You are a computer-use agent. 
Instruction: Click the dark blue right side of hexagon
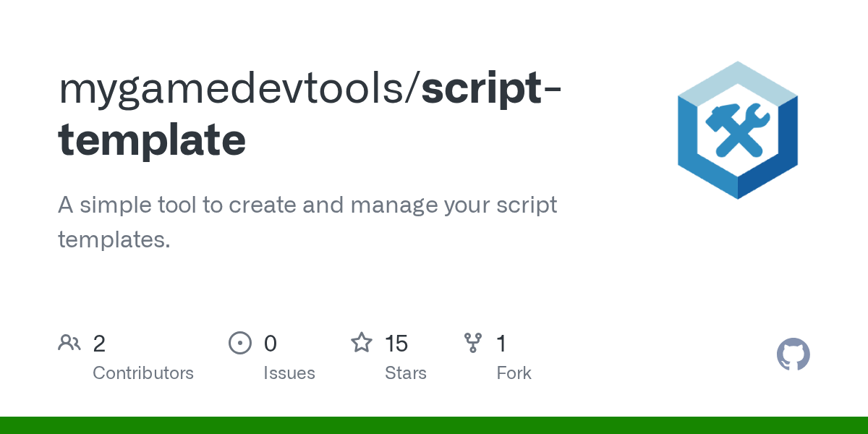[770, 150]
